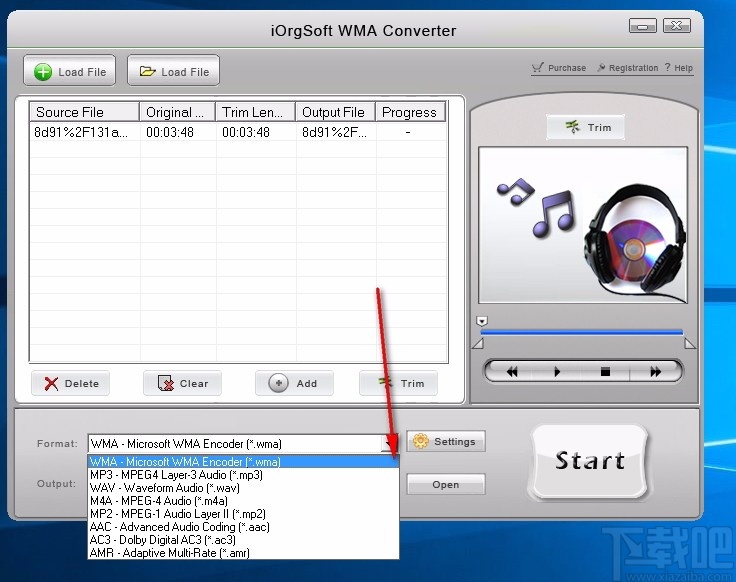Screen dimensions: 736x582
Task: Click the fast-forward playback control
Action: tap(655, 372)
